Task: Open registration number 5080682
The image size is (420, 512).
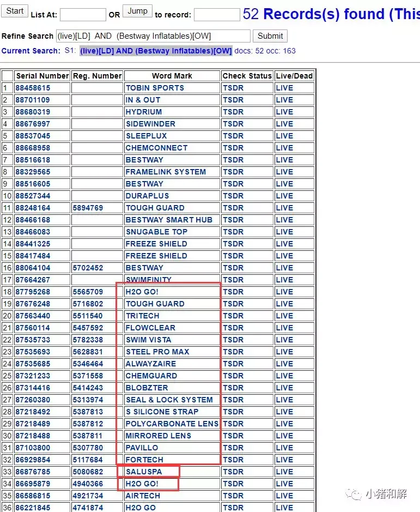Action: 88,472
